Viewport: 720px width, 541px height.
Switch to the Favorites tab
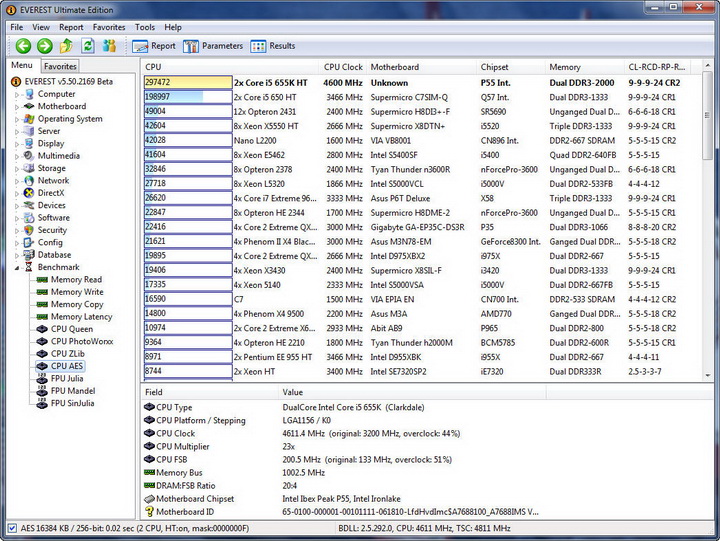pyautogui.click(x=60, y=66)
